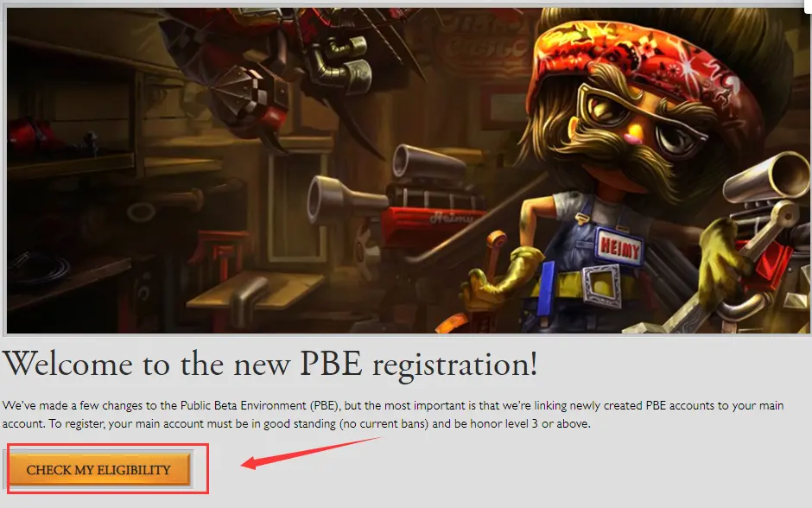This screenshot has width=812, height=508.
Task: Click the "Welcome to the new PBE registration!" heading
Action: click(x=270, y=365)
